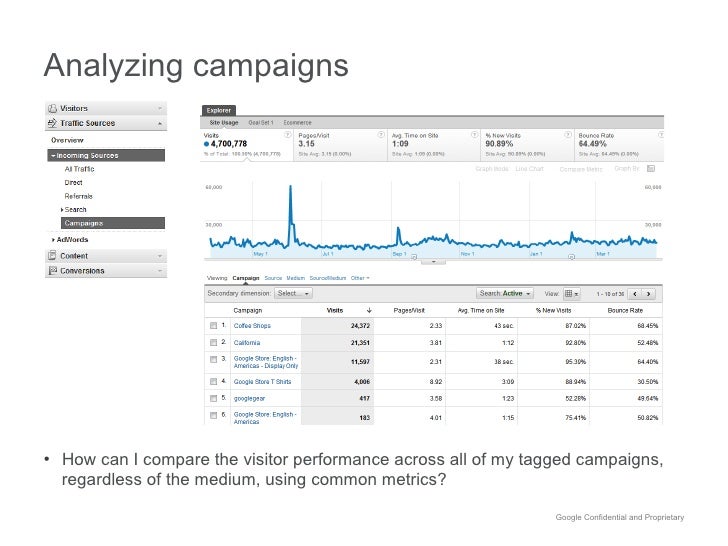Click the Conversions section icon
This screenshot has width=728, height=546.
tap(52, 271)
